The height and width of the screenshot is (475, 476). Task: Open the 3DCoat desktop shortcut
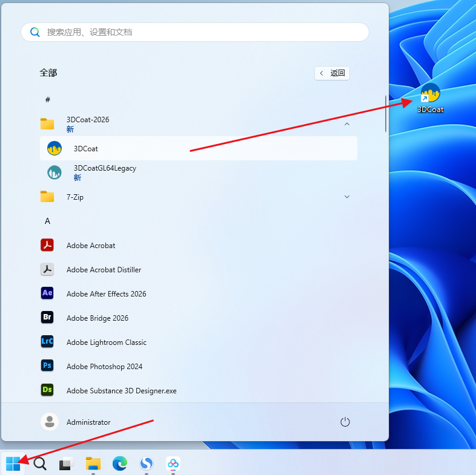pyautogui.click(x=430, y=98)
